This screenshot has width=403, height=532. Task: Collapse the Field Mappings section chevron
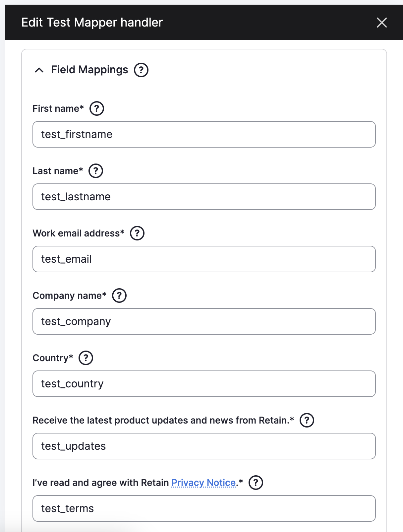pyautogui.click(x=39, y=70)
